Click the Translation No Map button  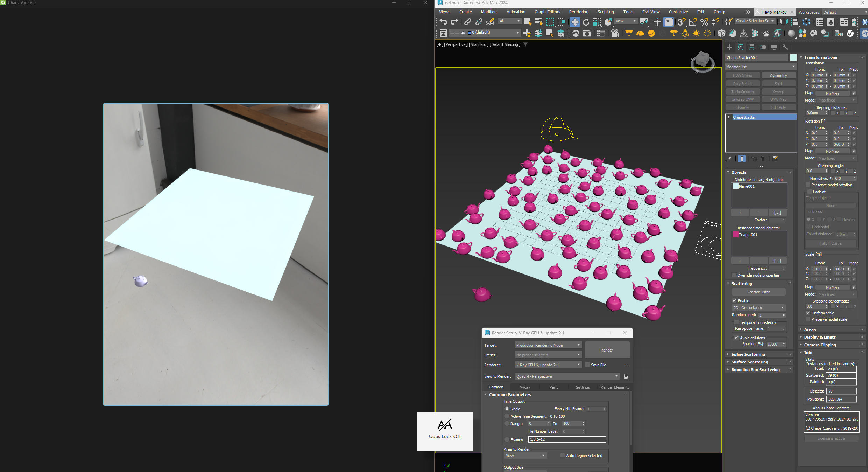832,93
